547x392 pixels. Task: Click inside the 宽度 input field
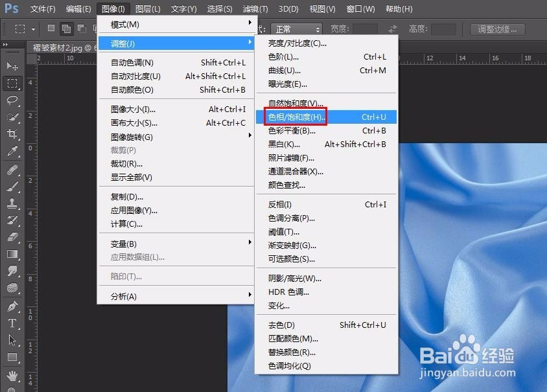[x=365, y=29]
